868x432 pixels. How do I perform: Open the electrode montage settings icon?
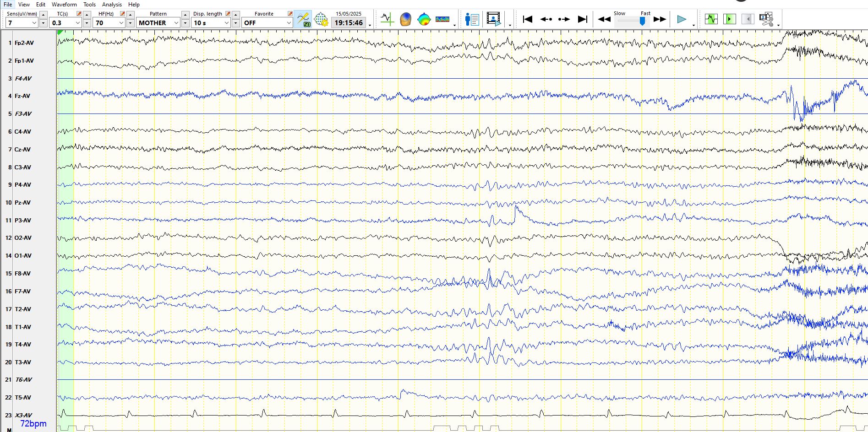point(321,20)
